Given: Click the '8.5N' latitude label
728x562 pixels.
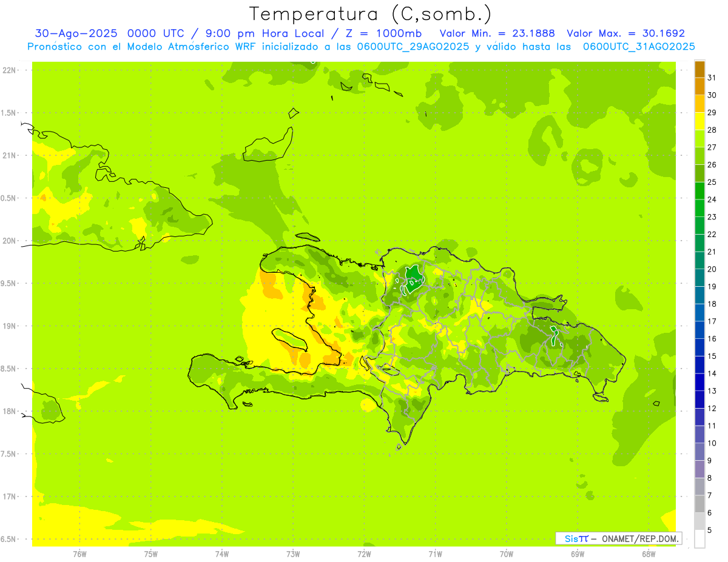Looking at the screenshot, I should point(8,369).
